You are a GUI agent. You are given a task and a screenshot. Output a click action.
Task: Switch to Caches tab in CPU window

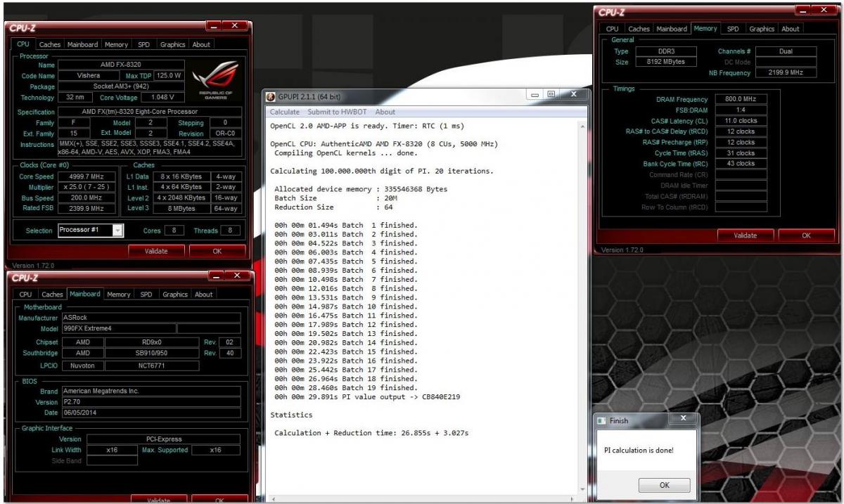tap(50, 44)
